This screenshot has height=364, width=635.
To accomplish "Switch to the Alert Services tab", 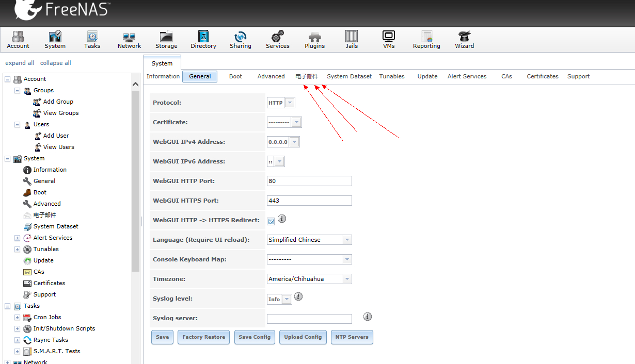I will 467,76.
